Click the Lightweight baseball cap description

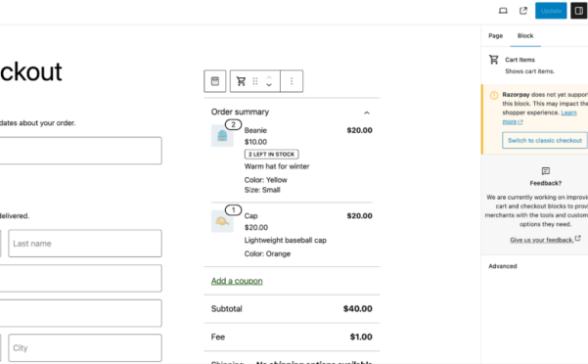click(286, 240)
